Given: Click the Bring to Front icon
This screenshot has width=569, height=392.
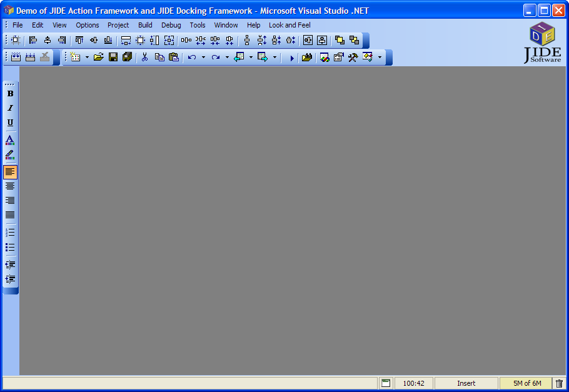Looking at the screenshot, I should tap(340, 40).
